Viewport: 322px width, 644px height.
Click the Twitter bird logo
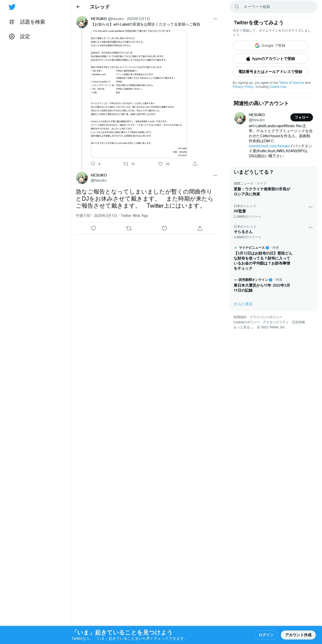(x=12, y=7)
